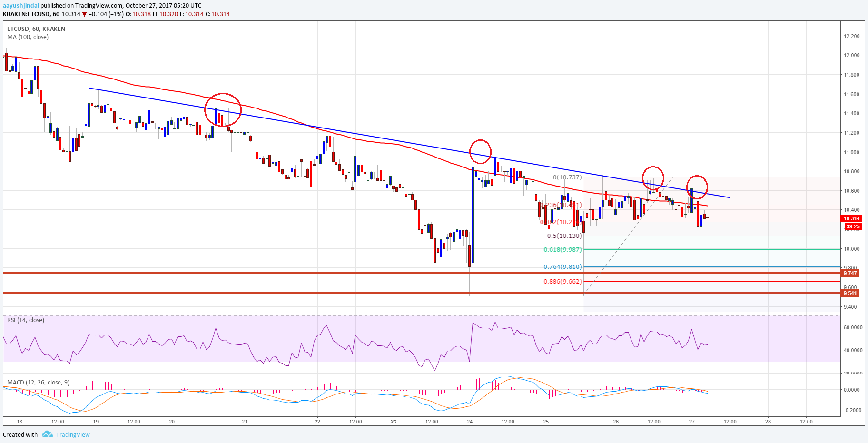Select the Fibonacci 0.618(9.987) level label
Viewport: 868px width, 443px height.
[563, 250]
